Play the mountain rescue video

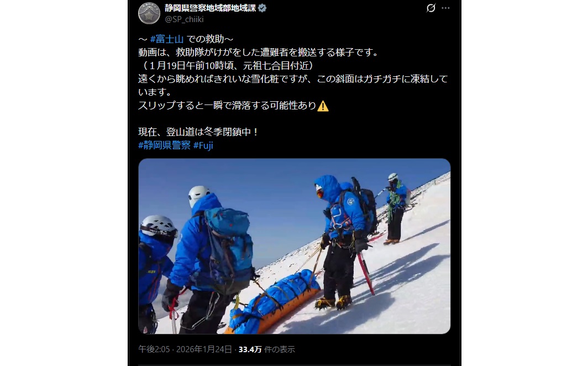[294, 246]
